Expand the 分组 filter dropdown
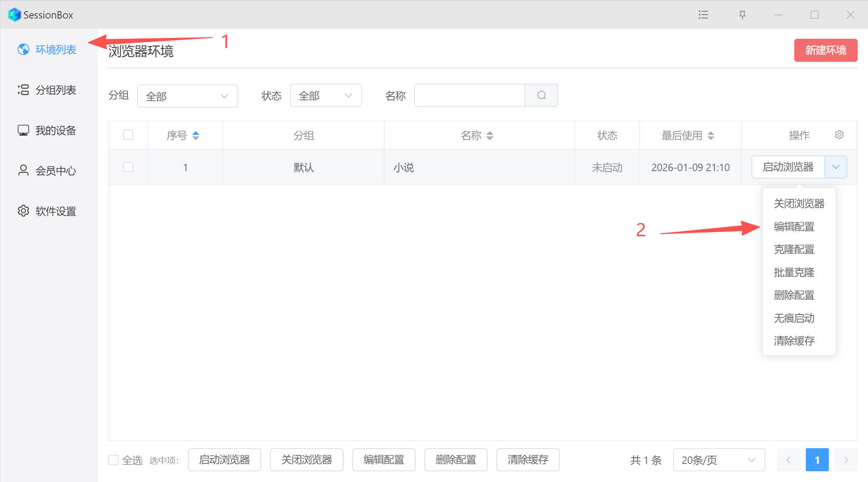This screenshot has height=482, width=868. [187, 96]
